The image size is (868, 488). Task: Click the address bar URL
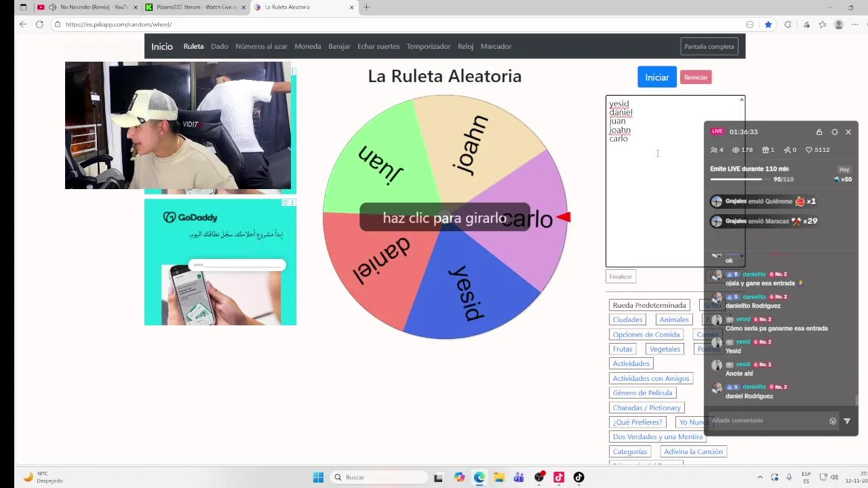coord(119,24)
